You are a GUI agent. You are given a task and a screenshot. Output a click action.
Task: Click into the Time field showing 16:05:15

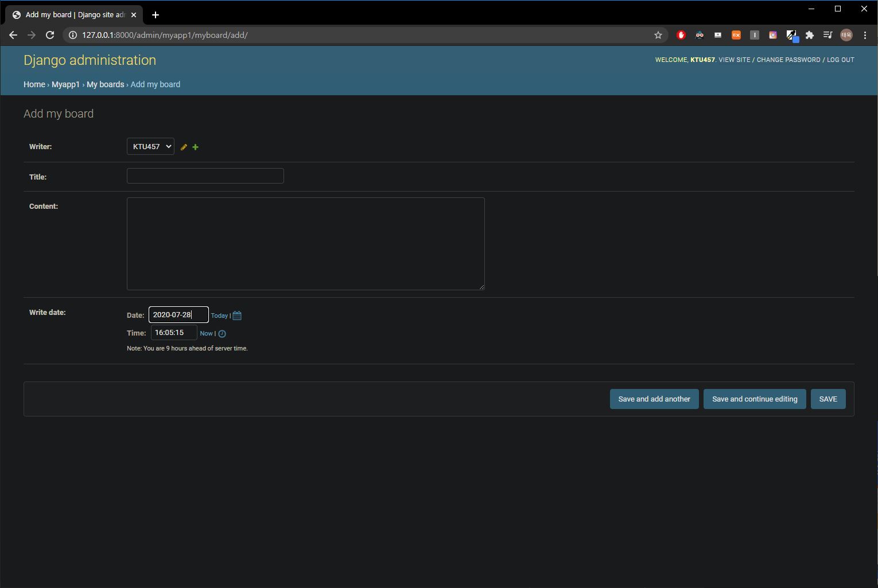[x=174, y=333]
